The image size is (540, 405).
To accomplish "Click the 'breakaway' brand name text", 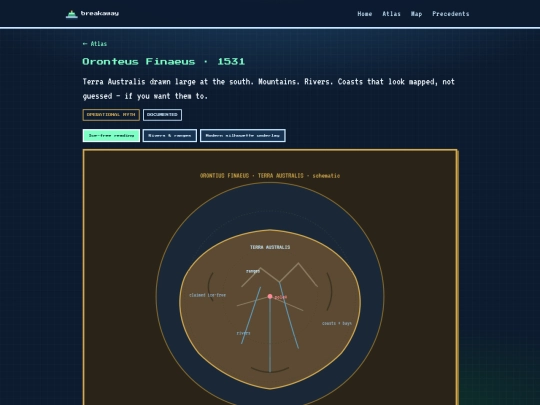I will pyautogui.click(x=100, y=13).
